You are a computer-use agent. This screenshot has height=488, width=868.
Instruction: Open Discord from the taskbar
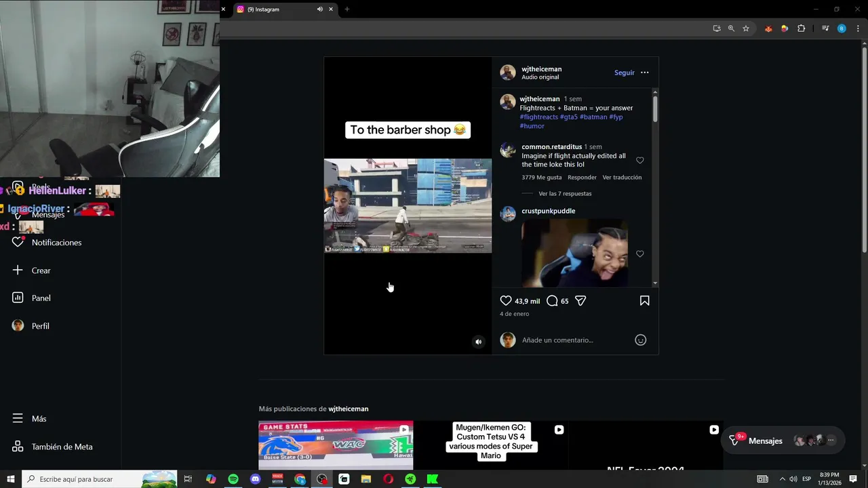click(x=255, y=479)
